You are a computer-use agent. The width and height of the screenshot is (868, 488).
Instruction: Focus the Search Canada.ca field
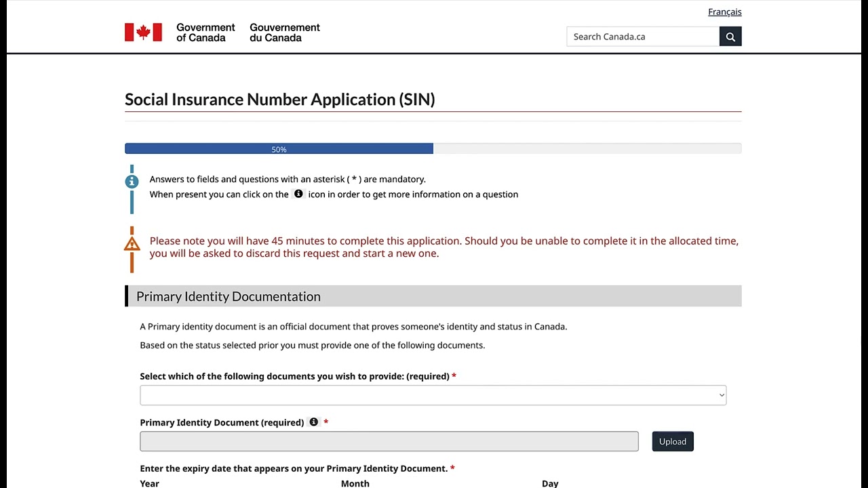tap(643, 37)
